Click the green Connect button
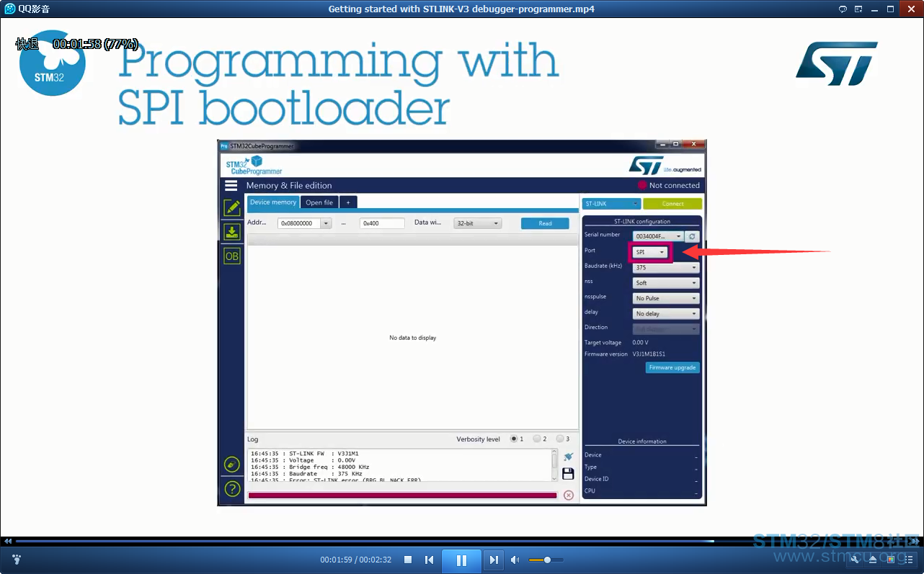 tap(672, 204)
